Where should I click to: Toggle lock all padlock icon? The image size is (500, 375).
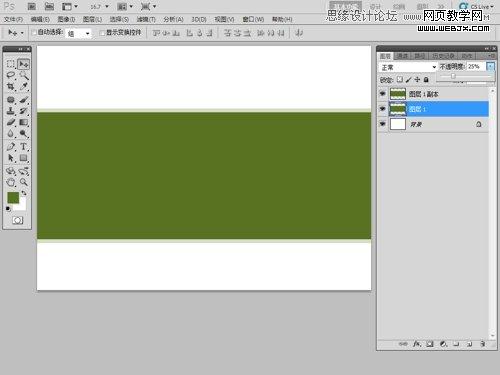click(x=426, y=80)
